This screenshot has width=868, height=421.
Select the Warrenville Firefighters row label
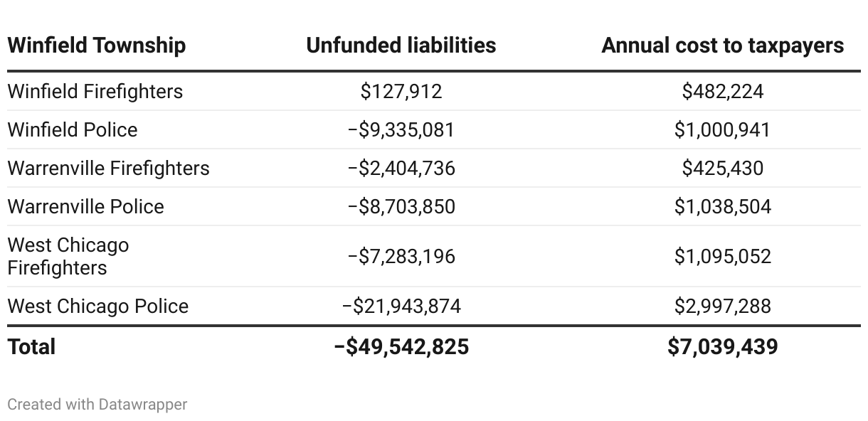tap(108, 169)
